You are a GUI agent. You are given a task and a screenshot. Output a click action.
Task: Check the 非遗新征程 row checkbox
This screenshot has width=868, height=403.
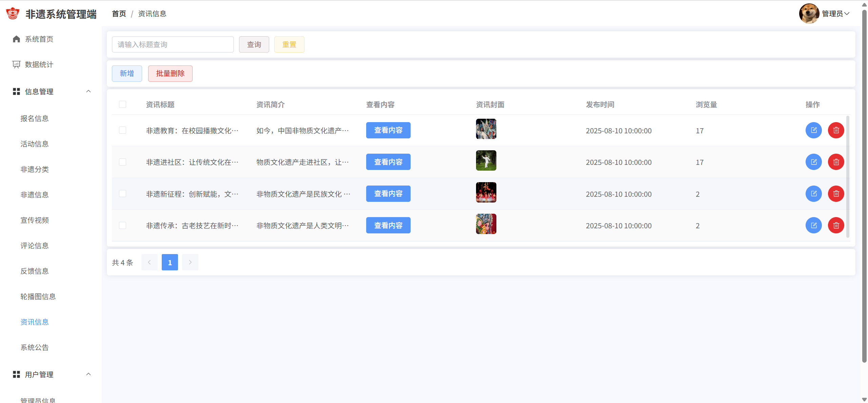point(122,194)
